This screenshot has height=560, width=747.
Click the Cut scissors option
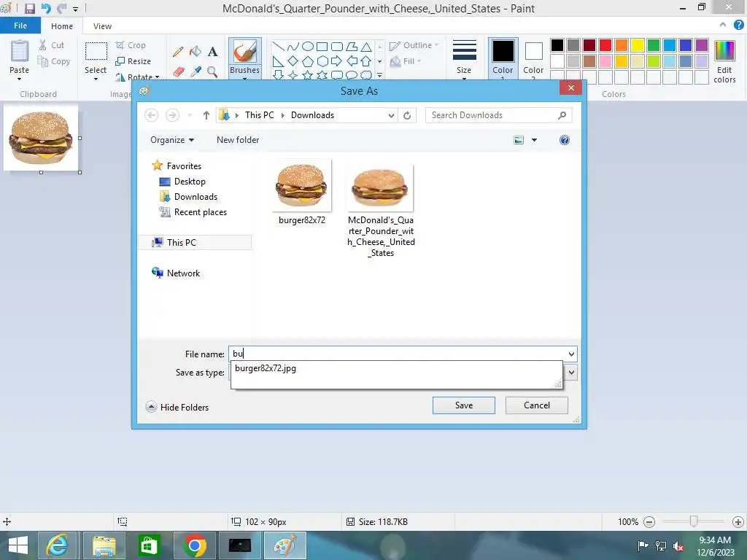click(x=52, y=45)
